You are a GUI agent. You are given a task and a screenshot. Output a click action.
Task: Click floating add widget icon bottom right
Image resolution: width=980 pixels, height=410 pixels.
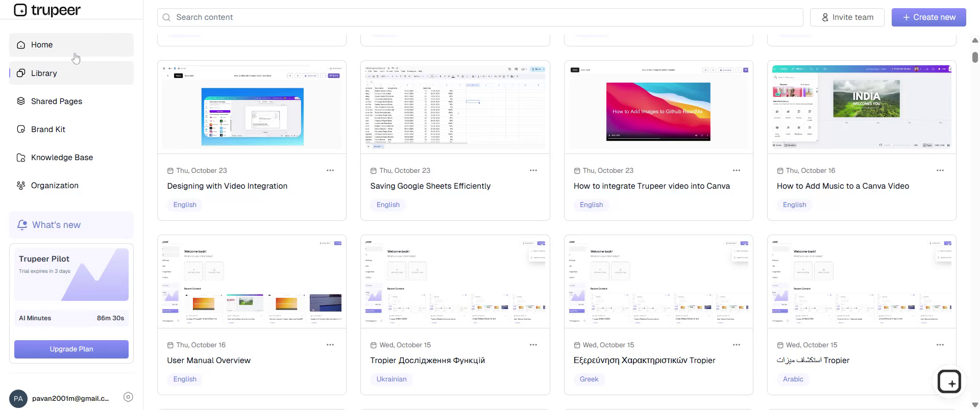(949, 381)
